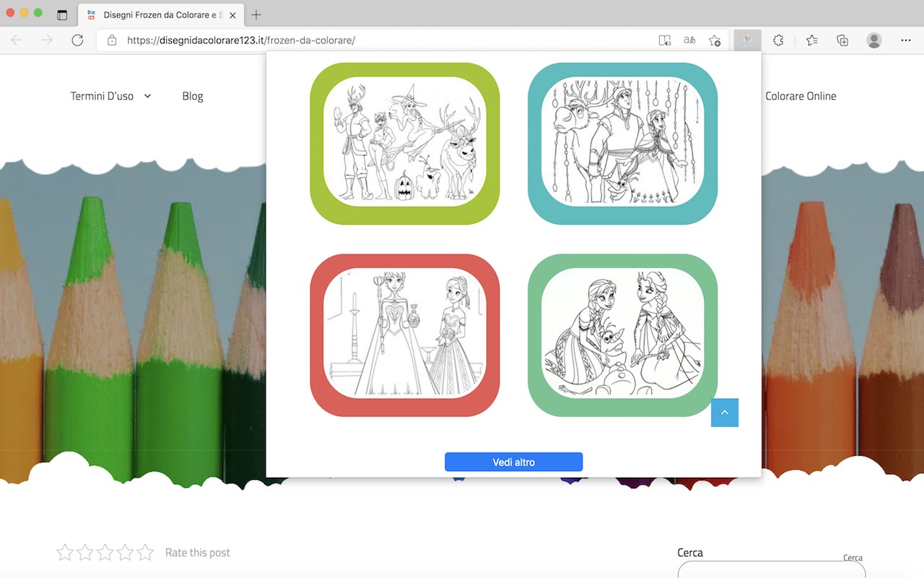Open the tab actions menu icon
The image size is (924, 578).
click(x=62, y=14)
